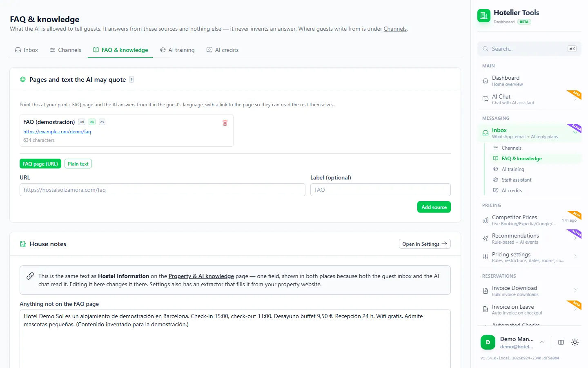Click the Add source button
This screenshot has height=368, width=588.
point(434,207)
